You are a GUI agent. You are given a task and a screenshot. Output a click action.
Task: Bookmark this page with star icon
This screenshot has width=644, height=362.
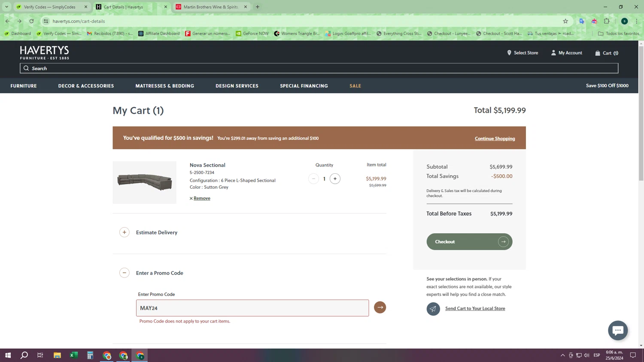565,21
